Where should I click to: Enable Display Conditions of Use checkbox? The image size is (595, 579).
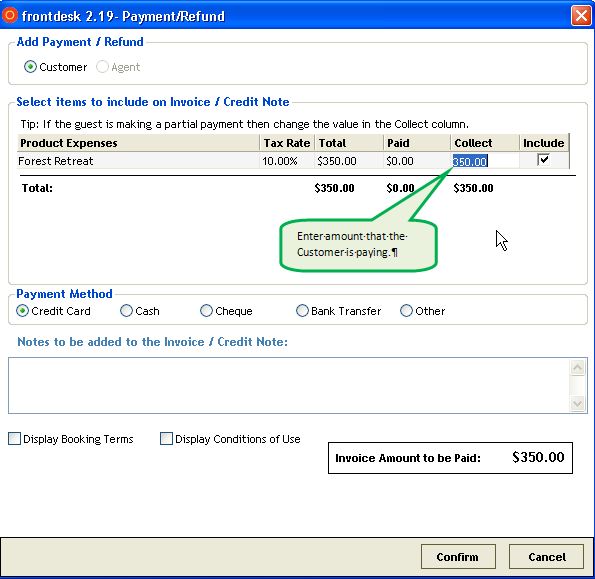click(166, 439)
